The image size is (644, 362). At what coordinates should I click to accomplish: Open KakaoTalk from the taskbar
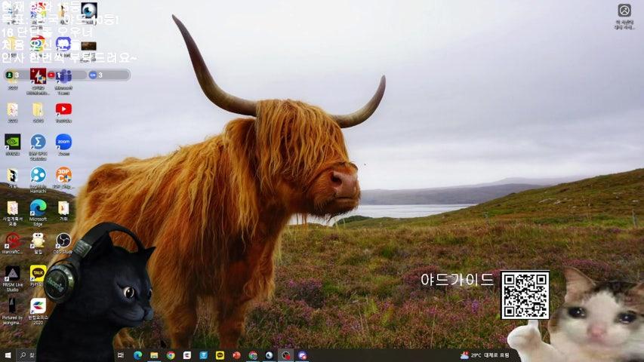coord(220,355)
